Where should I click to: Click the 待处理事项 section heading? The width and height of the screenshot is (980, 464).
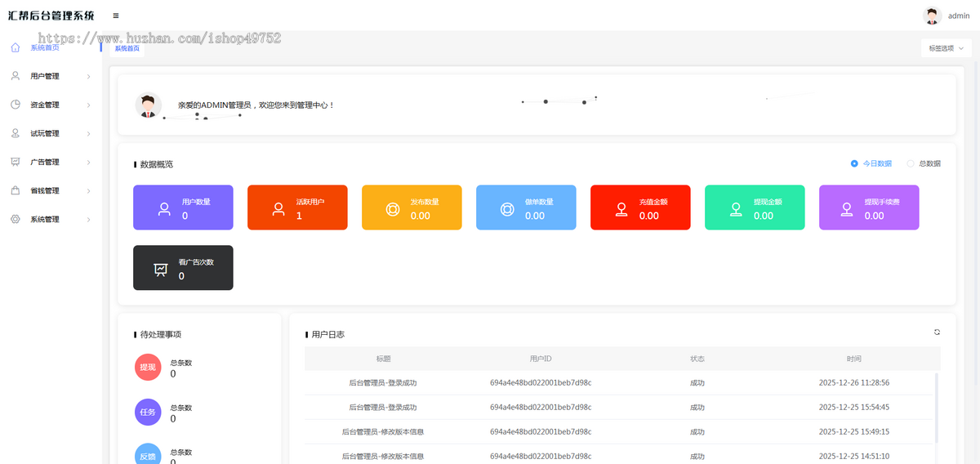(161, 334)
